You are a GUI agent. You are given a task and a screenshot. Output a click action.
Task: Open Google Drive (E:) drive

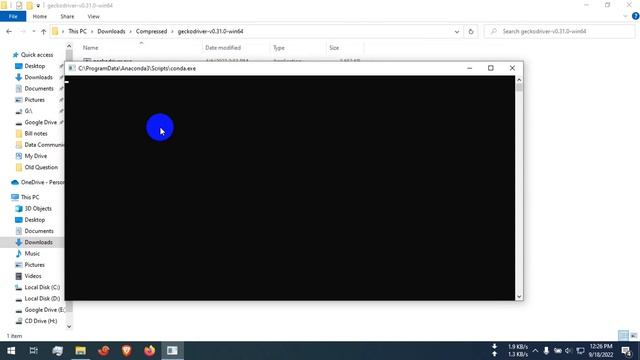coord(44,310)
